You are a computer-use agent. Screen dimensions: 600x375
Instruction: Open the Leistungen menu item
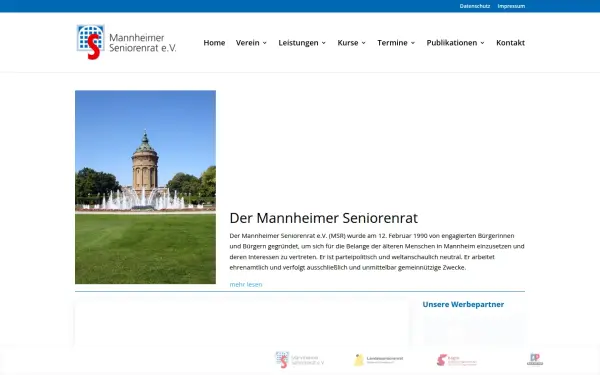298,43
